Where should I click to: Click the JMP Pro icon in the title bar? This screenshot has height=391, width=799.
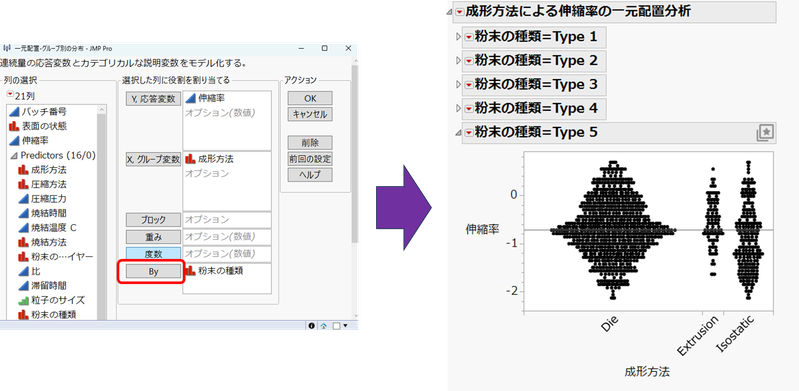tap(6, 48)
